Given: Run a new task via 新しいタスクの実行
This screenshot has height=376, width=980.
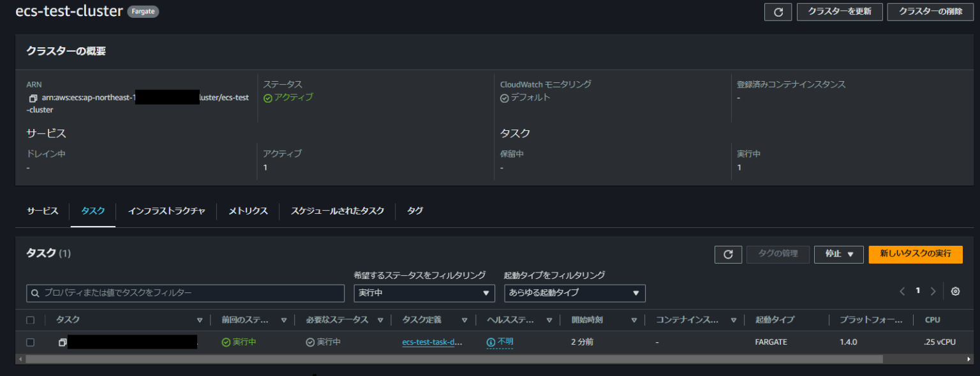Looking at the screenshot, I should [915, 254].
